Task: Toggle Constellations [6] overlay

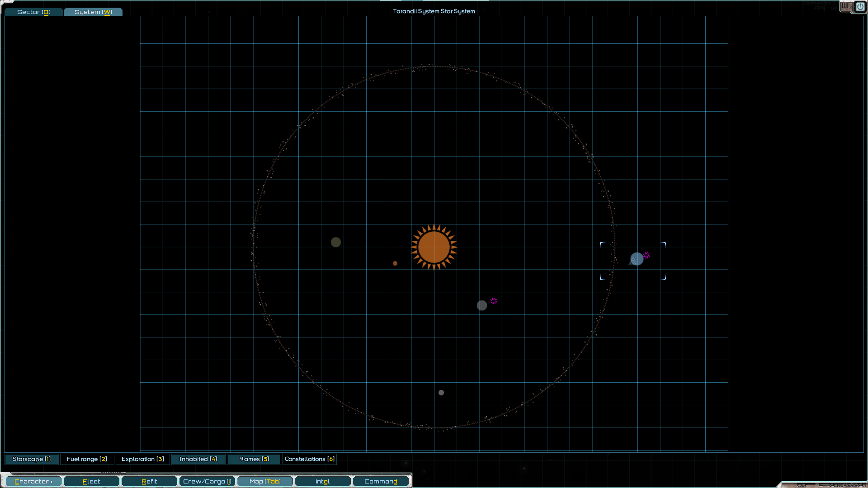Action: [310, 459]
